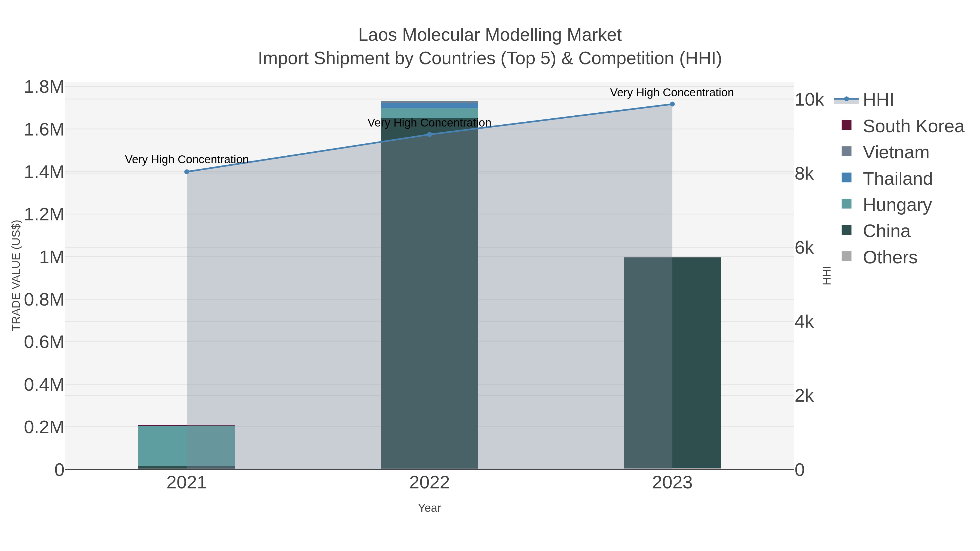Viewport: 980px width, 551px height.
Task: Click the China dark green swatch
Action: coord(846,230)
